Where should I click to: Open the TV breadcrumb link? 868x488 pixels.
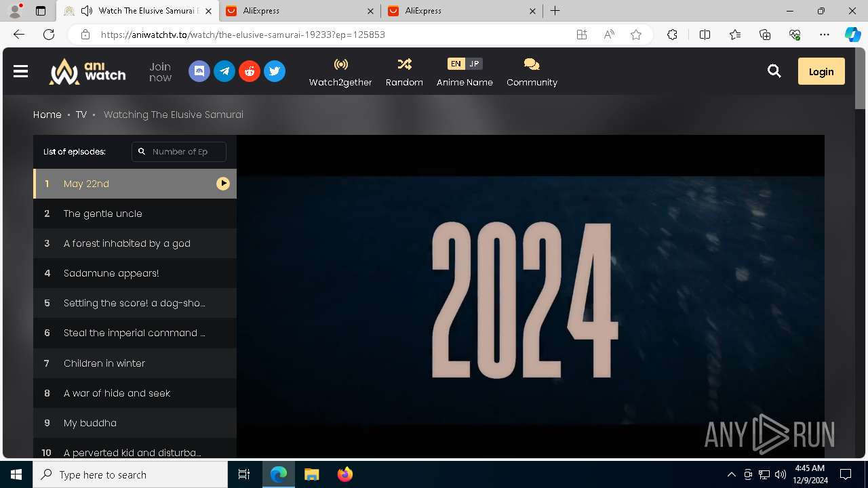pyautogui.click(x=81, y=115)
